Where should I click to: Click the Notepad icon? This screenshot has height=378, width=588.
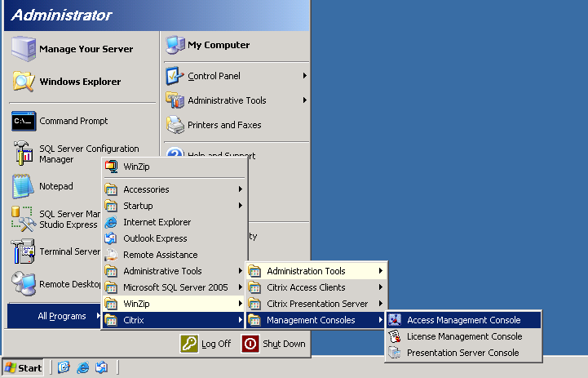pos(24,186)
